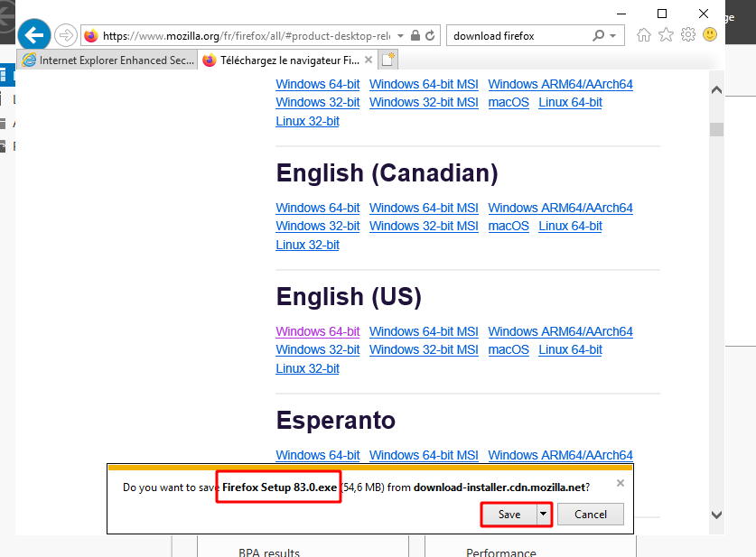Open English (Canadian) Windows 64-bit link

(318, 208)
